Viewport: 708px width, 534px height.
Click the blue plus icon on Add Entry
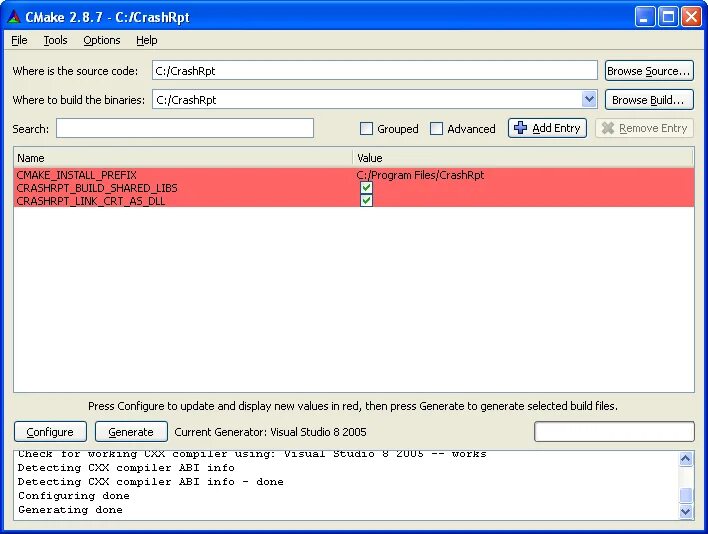click(520, 128)
